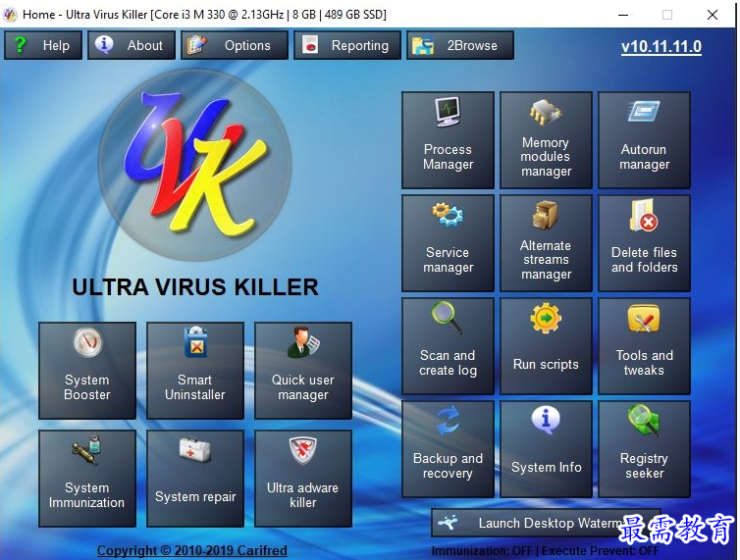Open Backup and recovery
The height and width of the screenshot is (560, 740).
point(448,448)
